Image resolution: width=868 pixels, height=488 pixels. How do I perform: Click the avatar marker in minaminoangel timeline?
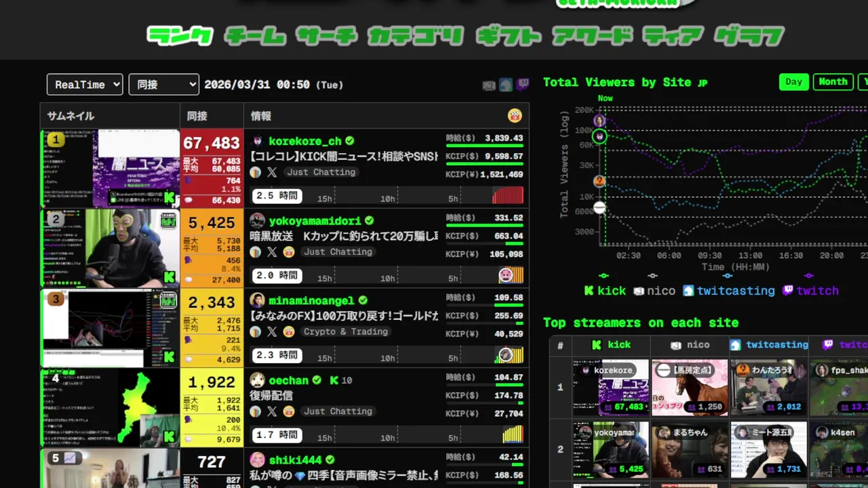click(506, 355)
